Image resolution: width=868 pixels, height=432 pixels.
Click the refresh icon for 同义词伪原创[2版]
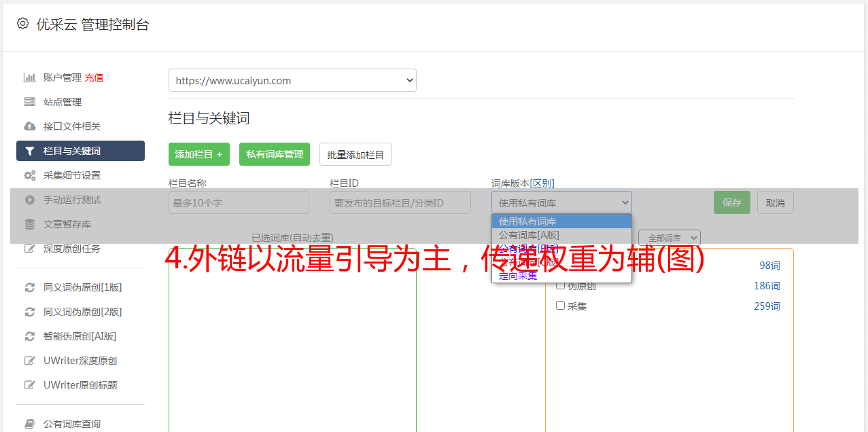point(29,312)
